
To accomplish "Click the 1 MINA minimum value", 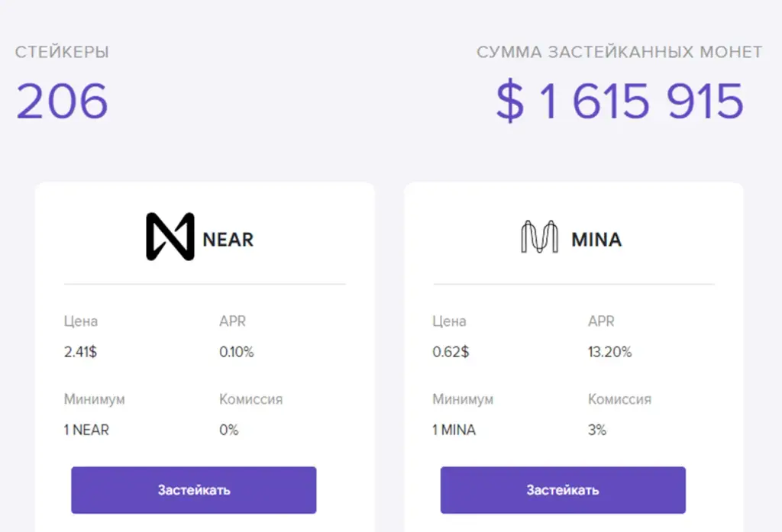I will tap(454, 430).
